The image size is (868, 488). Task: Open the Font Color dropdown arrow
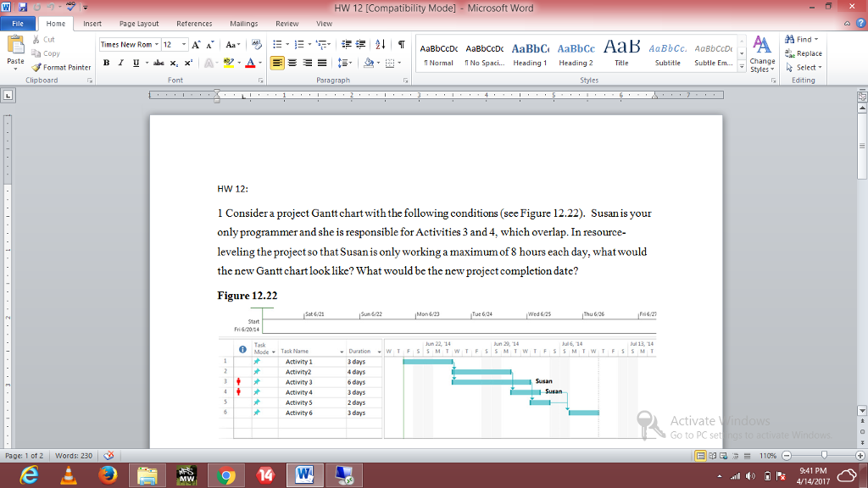pos(259,63)
